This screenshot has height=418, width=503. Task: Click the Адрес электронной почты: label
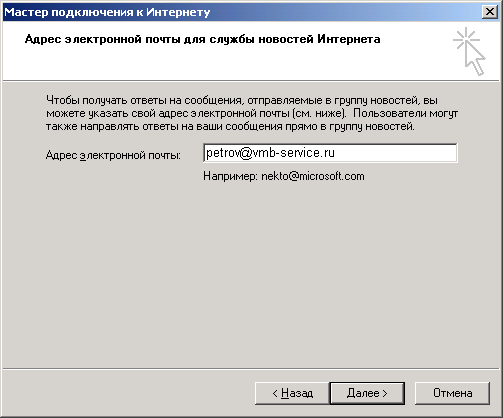113,155
